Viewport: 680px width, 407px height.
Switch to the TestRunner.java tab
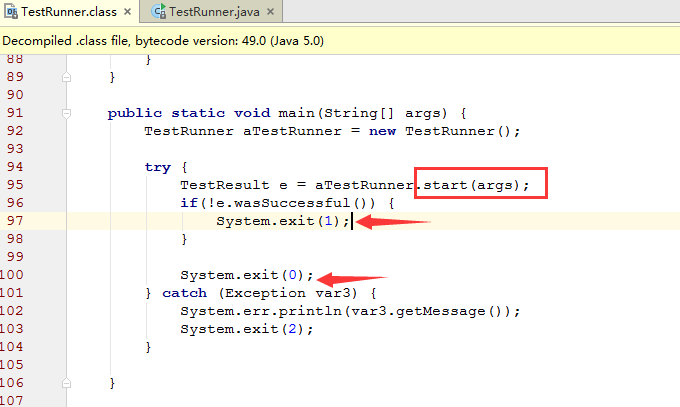pyautogui.click(x=214, y=12)
